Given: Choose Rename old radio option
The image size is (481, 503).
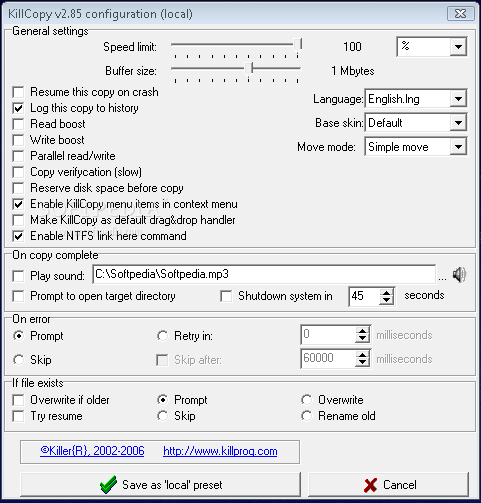Looking at the screenshot, I should (307, 416).
